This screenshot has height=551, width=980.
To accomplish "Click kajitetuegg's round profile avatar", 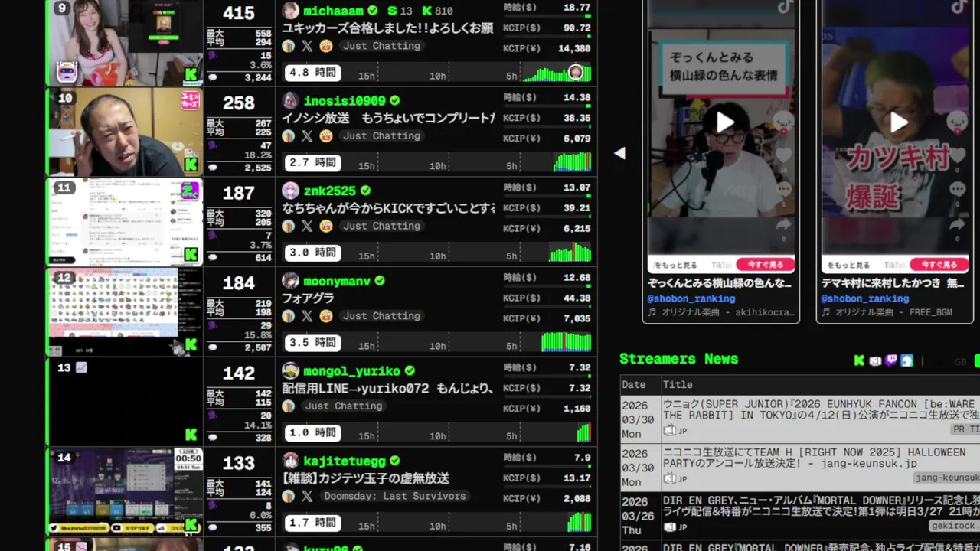I will point(291,461).
